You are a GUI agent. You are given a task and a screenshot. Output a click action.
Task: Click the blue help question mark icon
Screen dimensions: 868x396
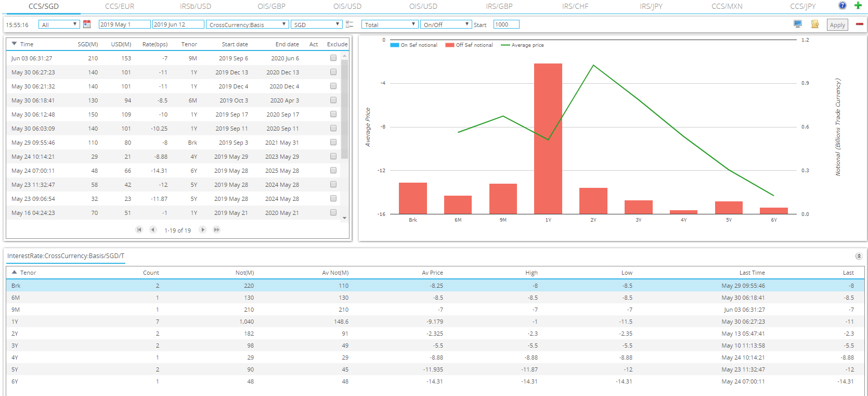[x=843, y=6]
